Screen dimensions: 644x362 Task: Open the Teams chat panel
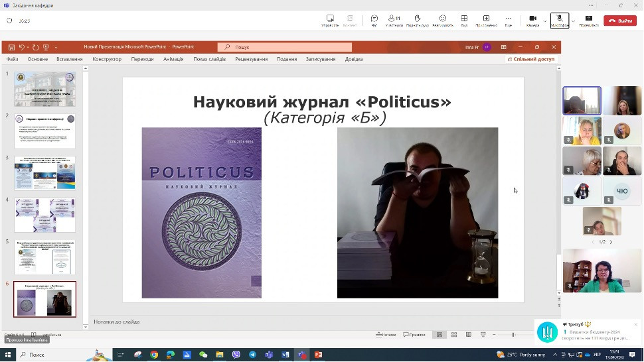pyautogui.click(x=374, y=20)
